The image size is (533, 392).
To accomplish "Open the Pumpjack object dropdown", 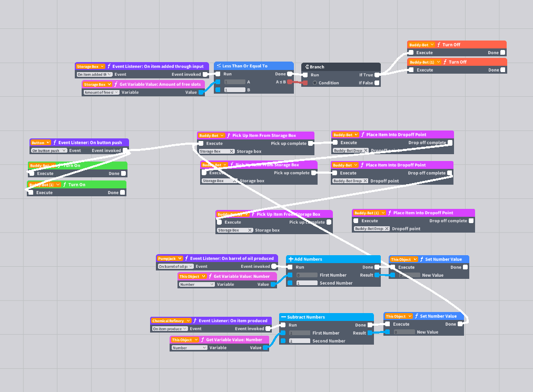I will pos(170,258).
